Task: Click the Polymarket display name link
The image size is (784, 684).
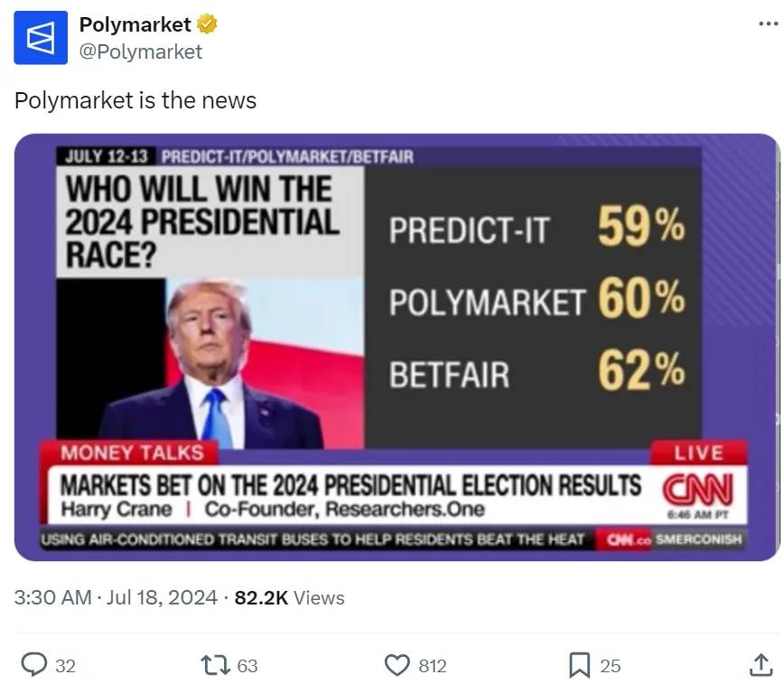Action: 137,25
